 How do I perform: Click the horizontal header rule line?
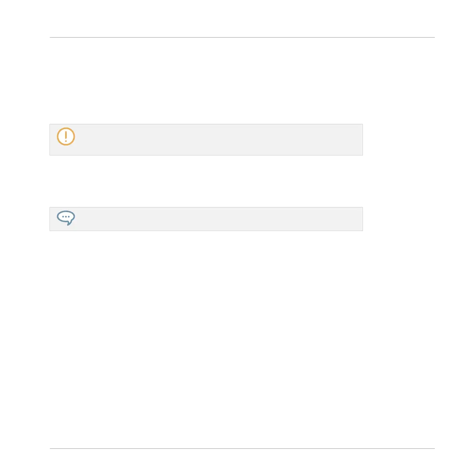[242, 37]
